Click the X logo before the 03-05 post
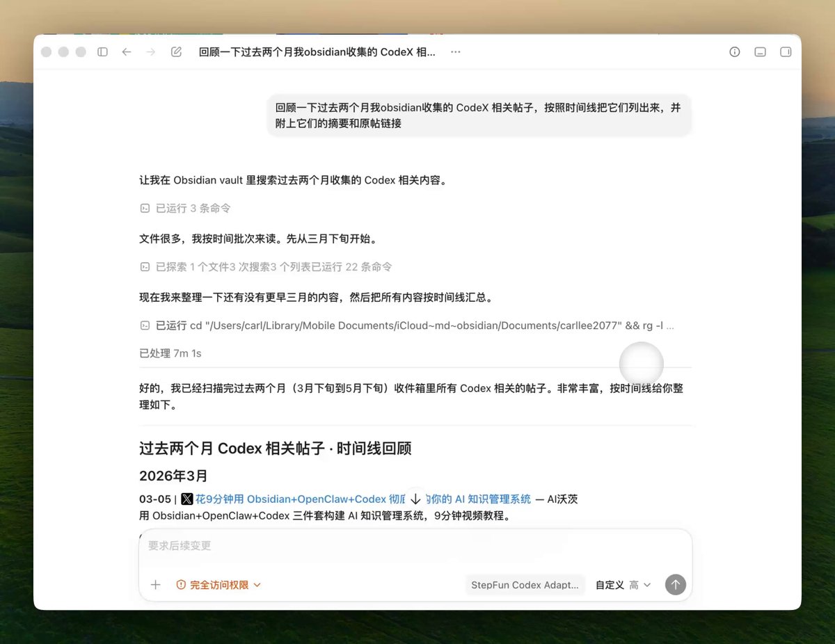Screen dimensions: 835x644 [x=187, y=499]
